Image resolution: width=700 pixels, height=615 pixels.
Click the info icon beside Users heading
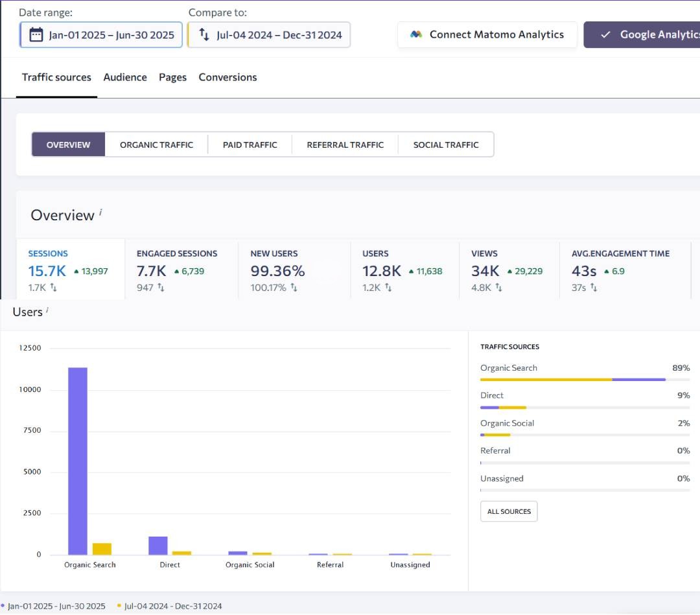(x=47, y=310)
